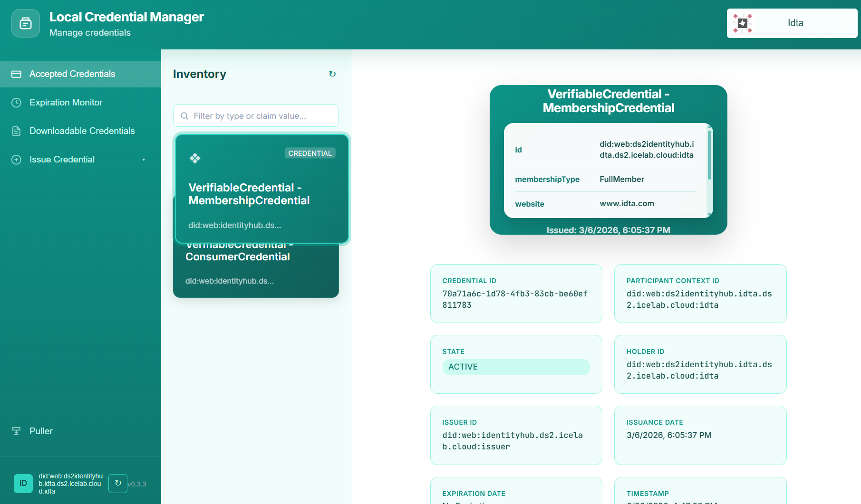Click the EXPIRATION DATE card label
The width and height of the screenshot is (861, 504).
(x=474, y=494)
